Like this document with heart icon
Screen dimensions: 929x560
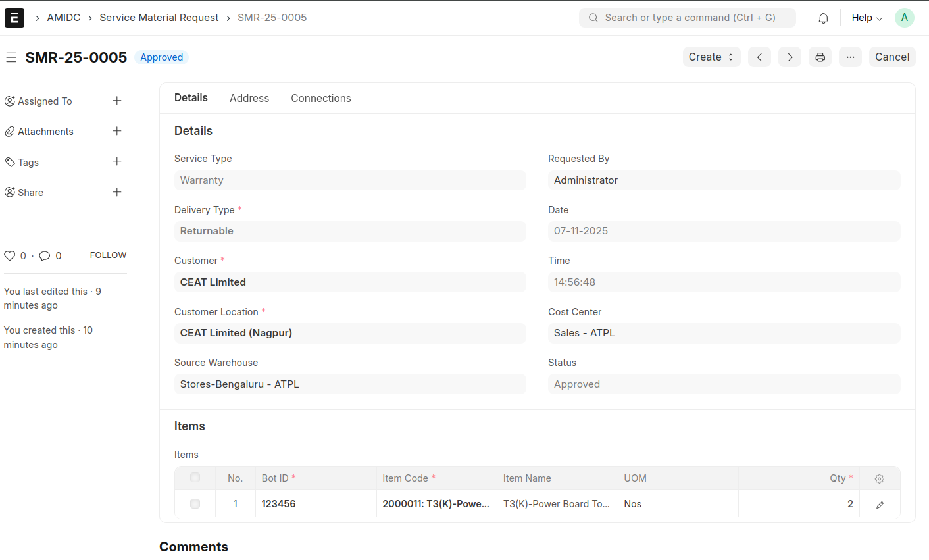[10, 256]
